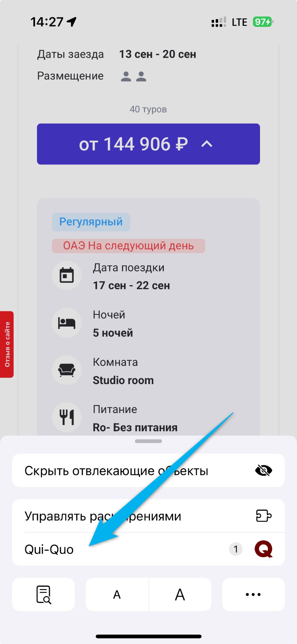Open the Qui-Quo extension icon
The height and width of the screenshot is (644, 297).
(x=264, y=549)
